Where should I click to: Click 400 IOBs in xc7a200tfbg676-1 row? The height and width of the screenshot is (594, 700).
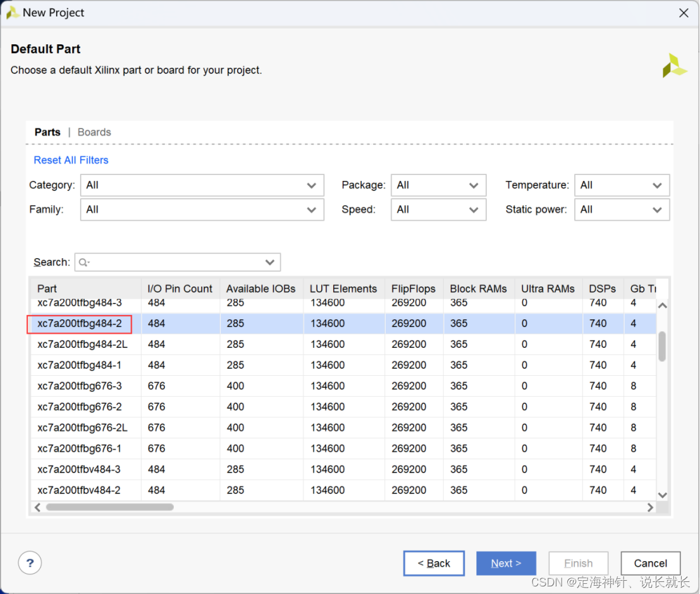point(235,449)
